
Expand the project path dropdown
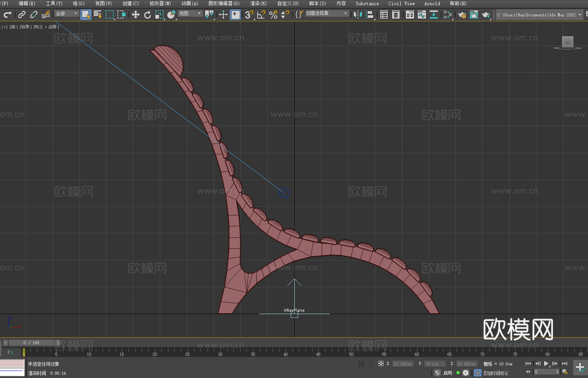point(579,15)
